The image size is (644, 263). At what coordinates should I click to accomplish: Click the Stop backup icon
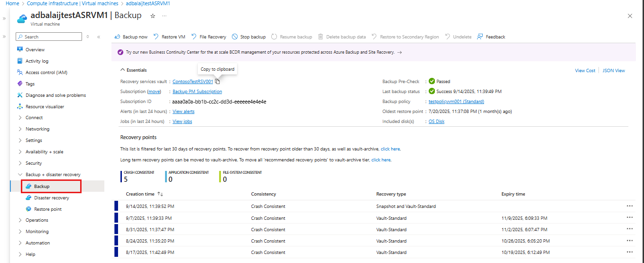(x=235, y=37)
